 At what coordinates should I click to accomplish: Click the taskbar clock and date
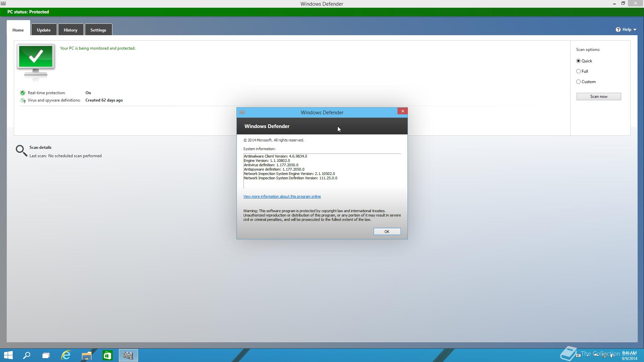point(629,356)
